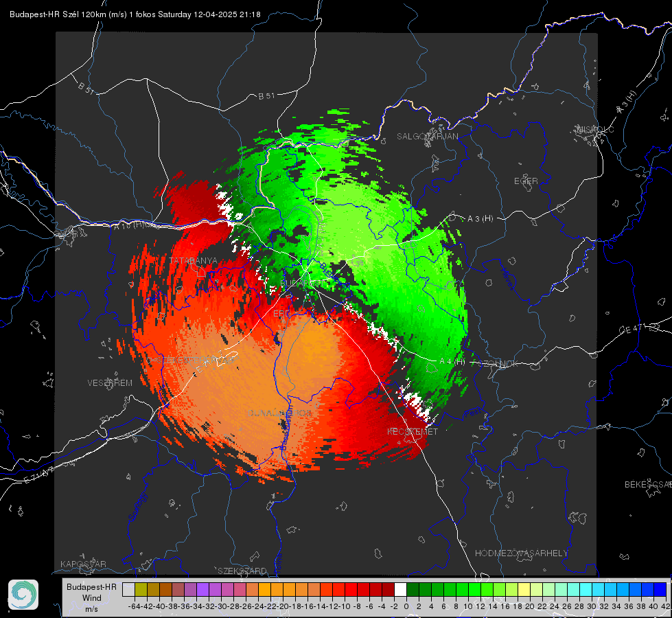The image size is (672, 618).
Task: Click the white zero-velocity swatch in legend
Action: click(400, 589)
